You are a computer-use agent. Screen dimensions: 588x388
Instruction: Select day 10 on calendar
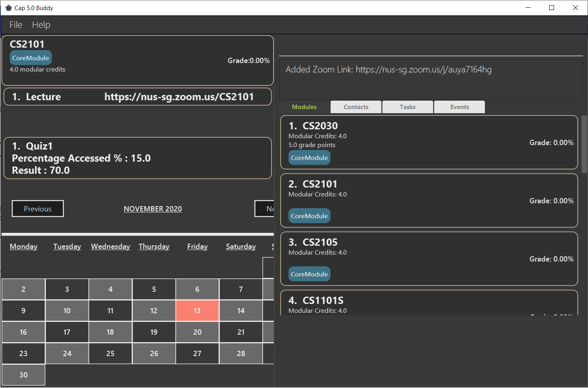click(x=67, y=310)
